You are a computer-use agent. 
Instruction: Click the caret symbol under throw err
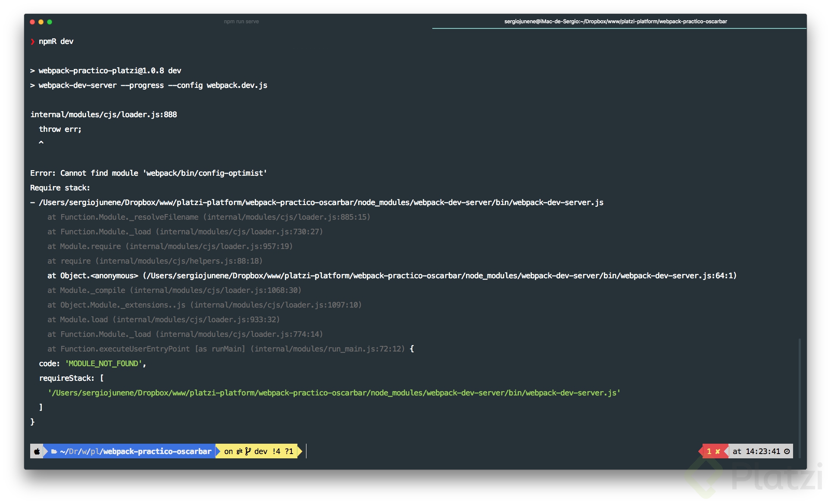41,142
